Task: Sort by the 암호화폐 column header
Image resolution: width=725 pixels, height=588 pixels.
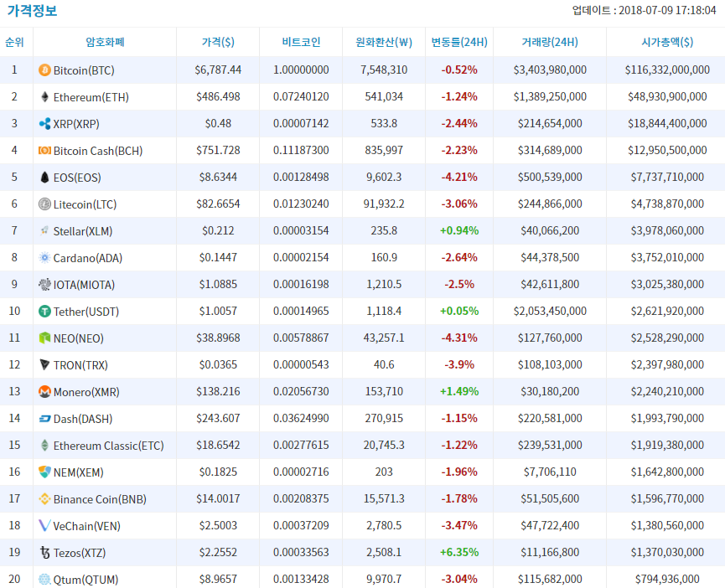Action: [105, 42]
